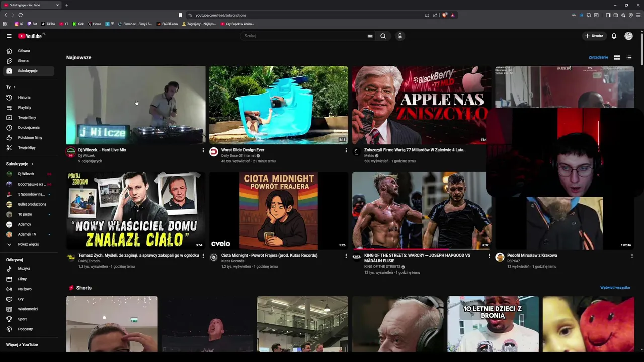Open the notifications bell
This screenshot has width=644, height=362.
(614, 36)
